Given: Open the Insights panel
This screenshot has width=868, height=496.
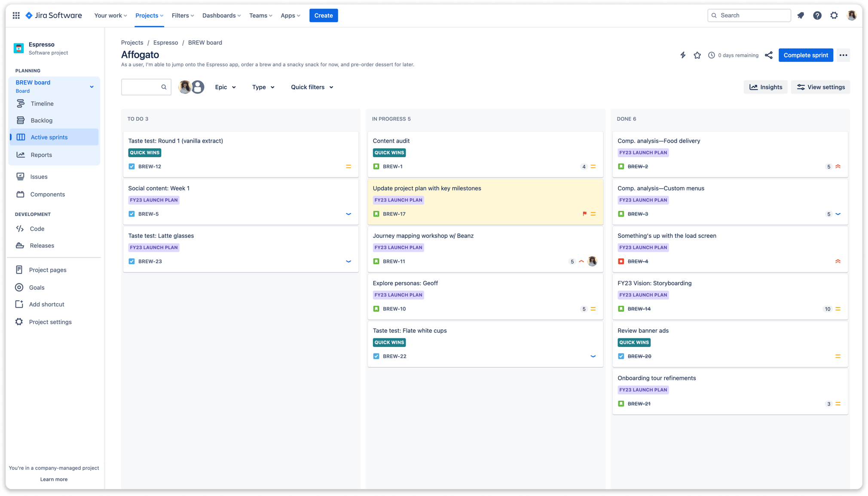Looking at the screenshot, I should click(x=765, y=87).
